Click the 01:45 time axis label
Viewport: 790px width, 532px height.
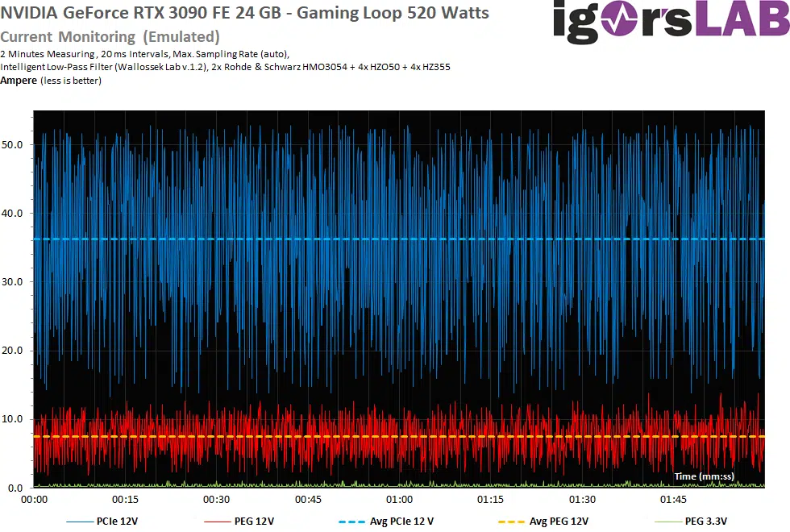pyautogui.click(x=674, y=500)
